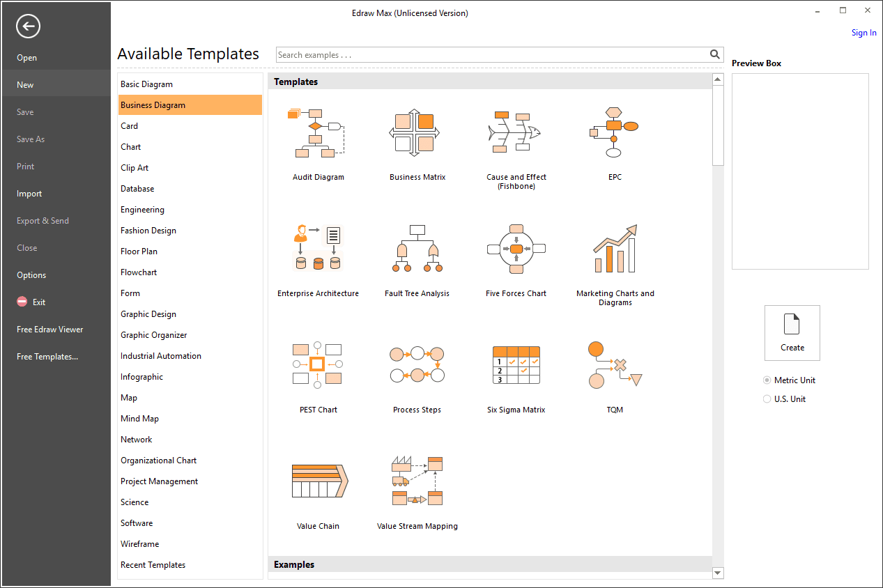883x588 pixels.
Task: Click into the Search examples field
Action: pos(492,55)
